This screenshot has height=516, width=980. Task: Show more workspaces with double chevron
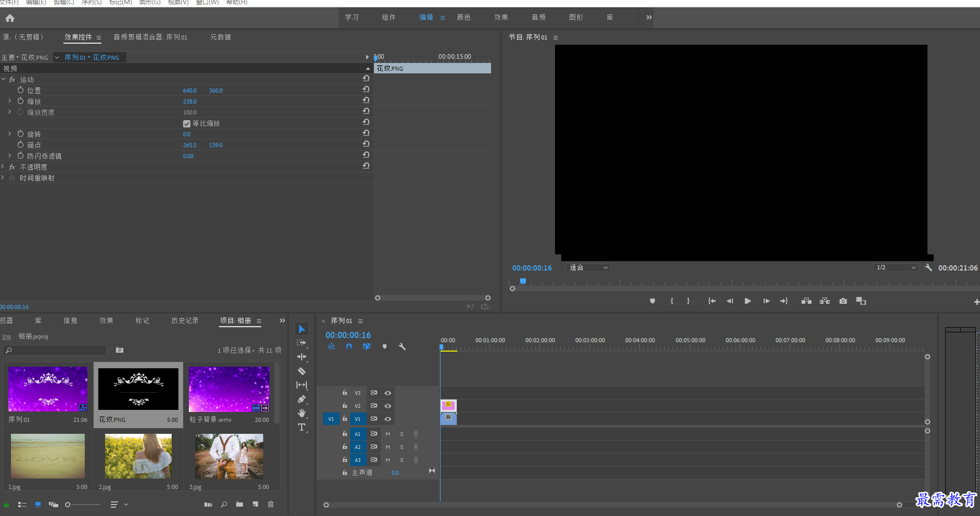click(x=649, y=17)
